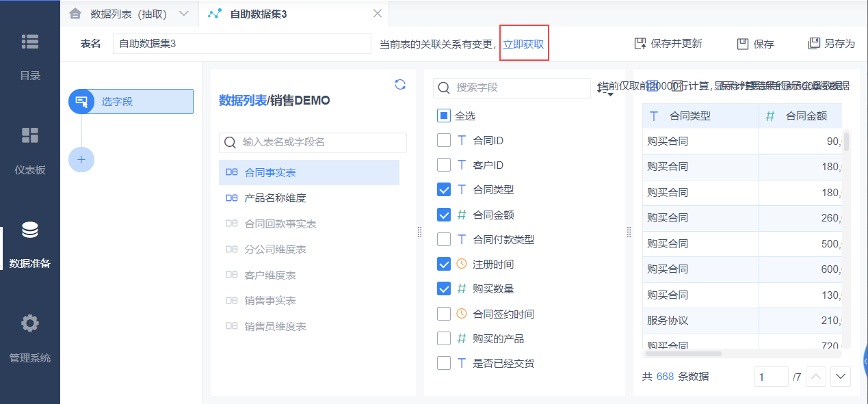Go to next page using down chevron
This screenshot has height=404, width=868.
[x=841, y=377]
